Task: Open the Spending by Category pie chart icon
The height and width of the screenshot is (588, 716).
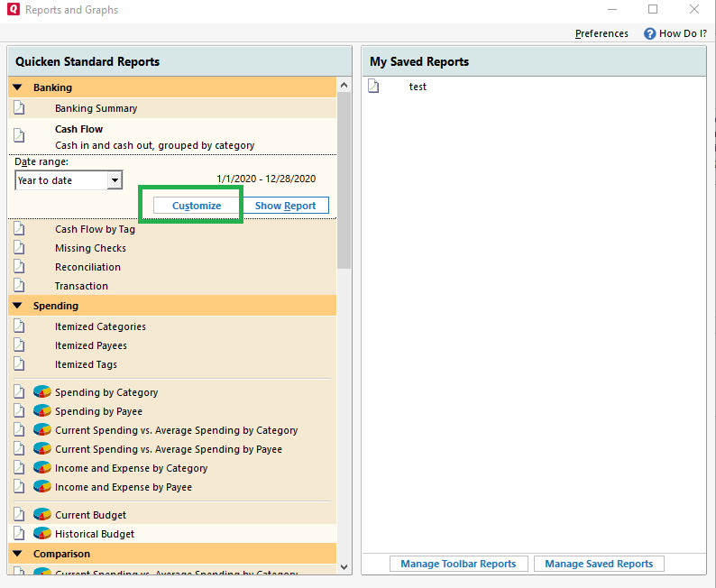Action: pyautogui.click(x=42, y=391)
